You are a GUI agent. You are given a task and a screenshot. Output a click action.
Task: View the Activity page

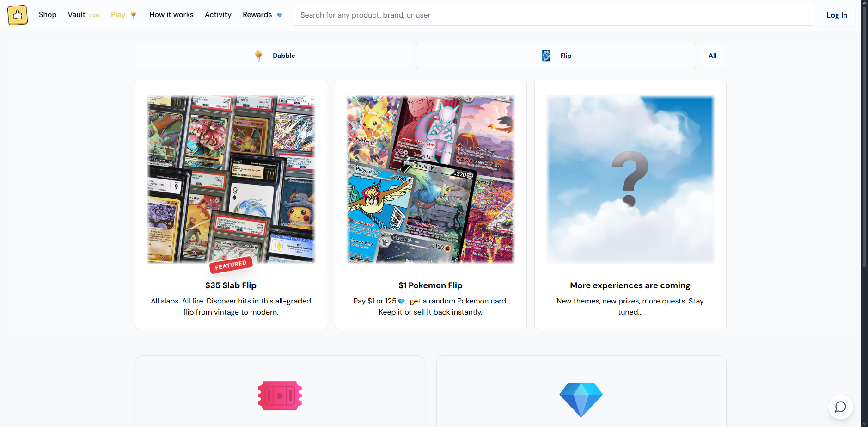[218, 15]
